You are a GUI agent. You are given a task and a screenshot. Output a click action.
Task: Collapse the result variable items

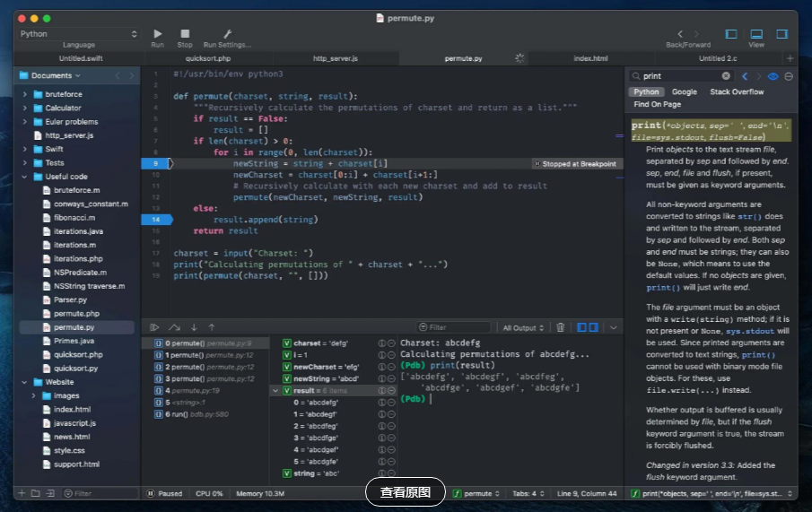pyautogui.click(x=275, y=391)
